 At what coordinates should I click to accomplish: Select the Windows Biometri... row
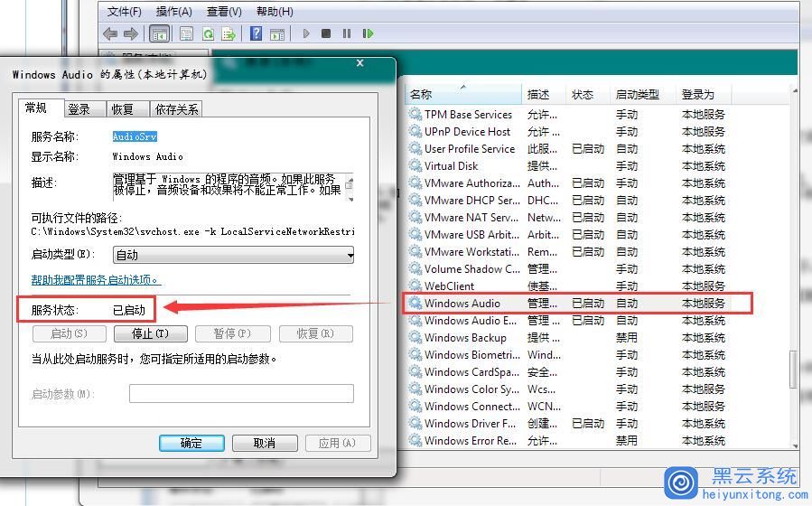tap(569, 354)
